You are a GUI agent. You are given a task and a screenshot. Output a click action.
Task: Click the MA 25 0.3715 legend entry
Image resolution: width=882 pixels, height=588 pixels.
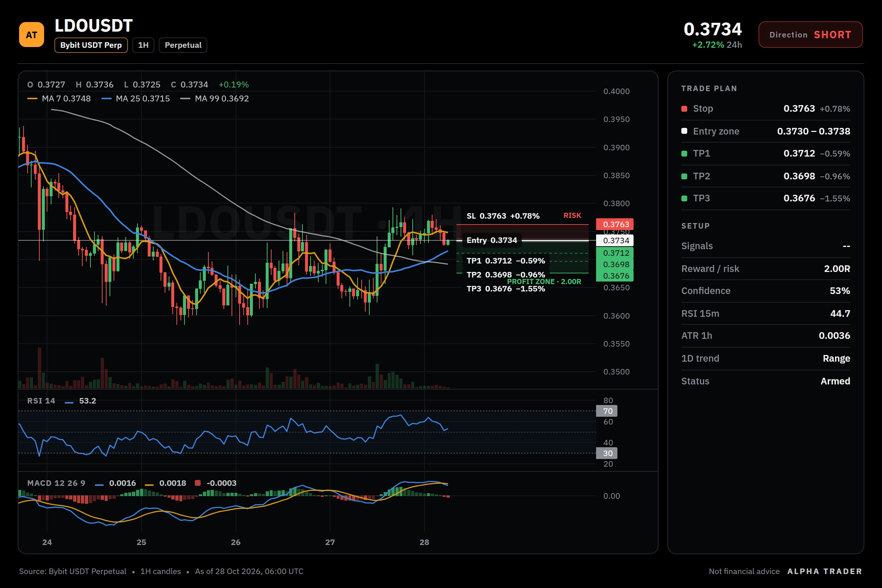136,98
